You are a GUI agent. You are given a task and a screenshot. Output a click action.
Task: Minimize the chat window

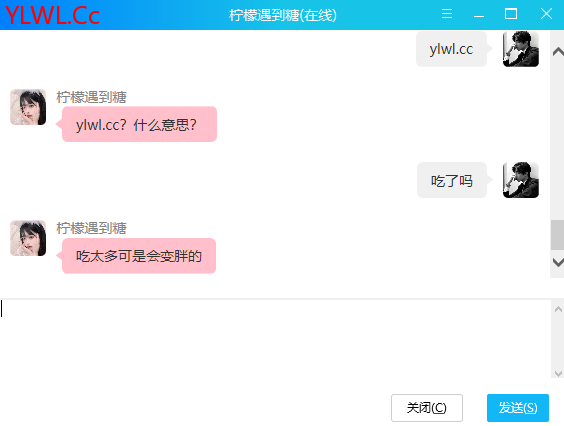coord(479,15)
